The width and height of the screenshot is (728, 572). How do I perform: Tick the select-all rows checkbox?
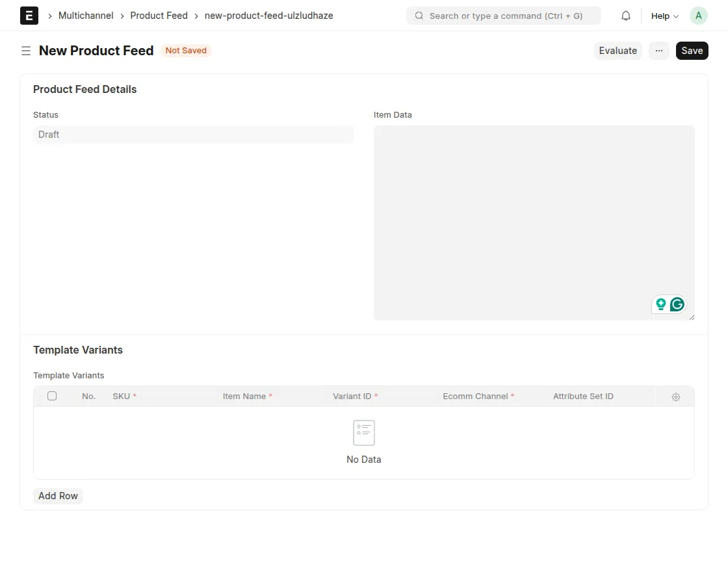click(x=52, y=396)
